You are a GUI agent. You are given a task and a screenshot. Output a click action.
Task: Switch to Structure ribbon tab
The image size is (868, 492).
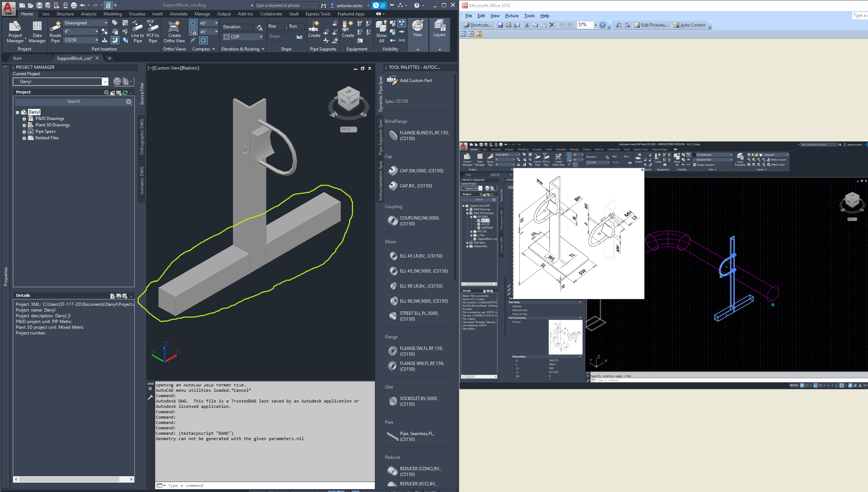[65, 14]
